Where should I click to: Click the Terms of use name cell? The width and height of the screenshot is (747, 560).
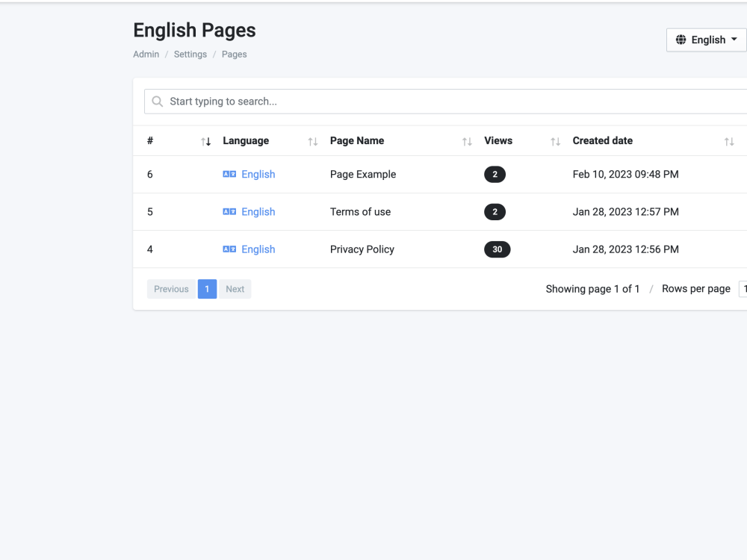pyautogui.click(x=360, y=212)
